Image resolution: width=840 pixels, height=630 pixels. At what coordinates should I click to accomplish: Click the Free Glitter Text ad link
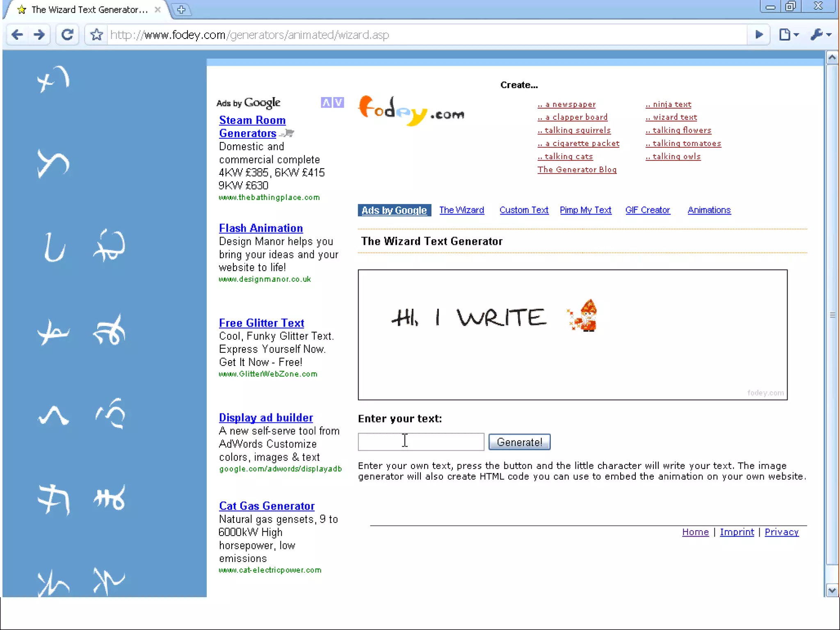261,323
